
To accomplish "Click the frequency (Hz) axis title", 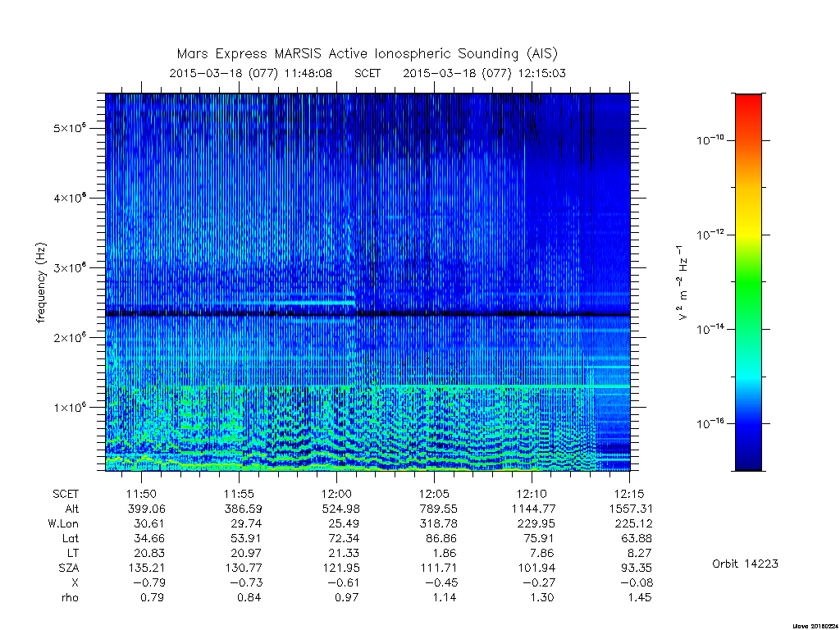I will pyautogui.click(x=41, y=282).
